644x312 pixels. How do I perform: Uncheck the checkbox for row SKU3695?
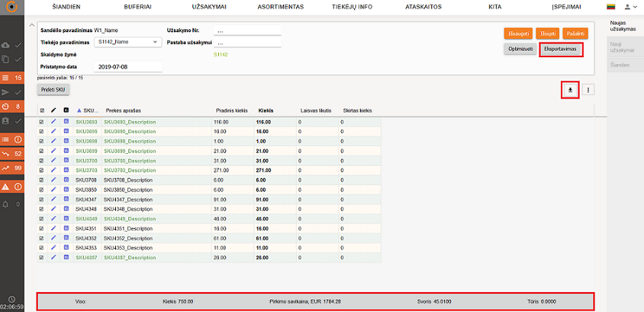click(x=42, y=132)
